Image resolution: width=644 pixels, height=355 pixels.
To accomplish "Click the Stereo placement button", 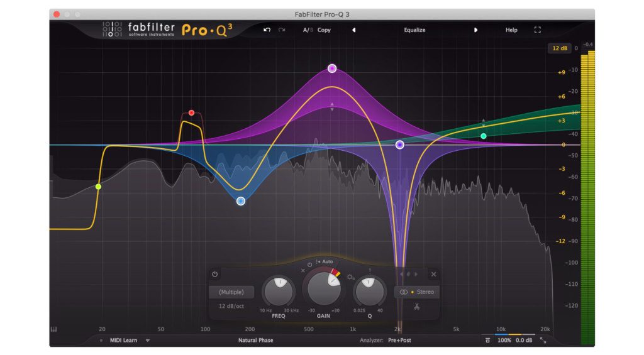I will 416,292.
